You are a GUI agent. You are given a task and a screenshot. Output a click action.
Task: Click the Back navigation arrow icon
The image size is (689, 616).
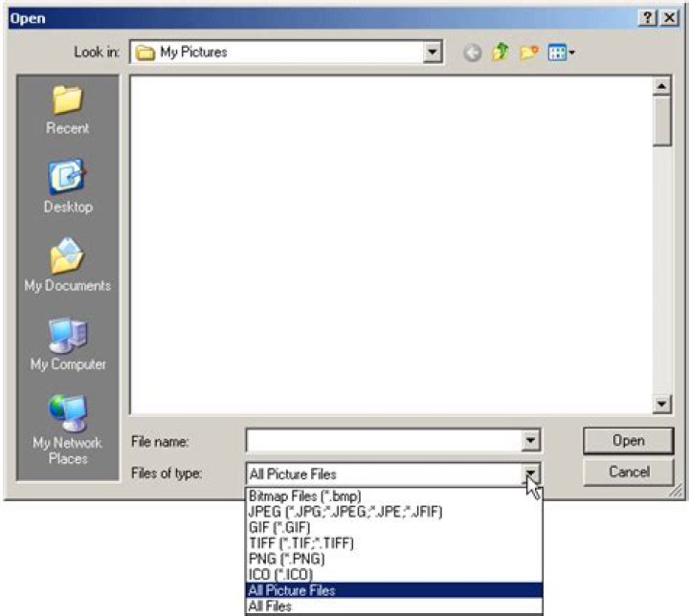[x=472, y=53]
